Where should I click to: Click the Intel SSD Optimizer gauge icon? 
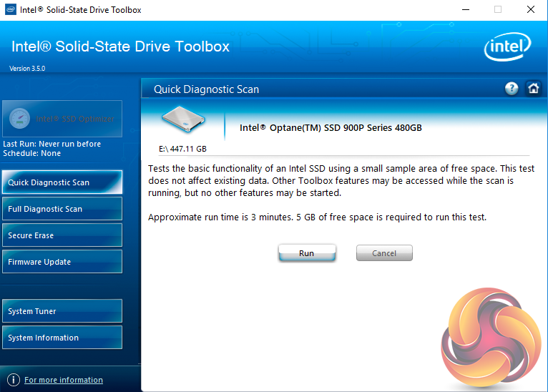19,119
